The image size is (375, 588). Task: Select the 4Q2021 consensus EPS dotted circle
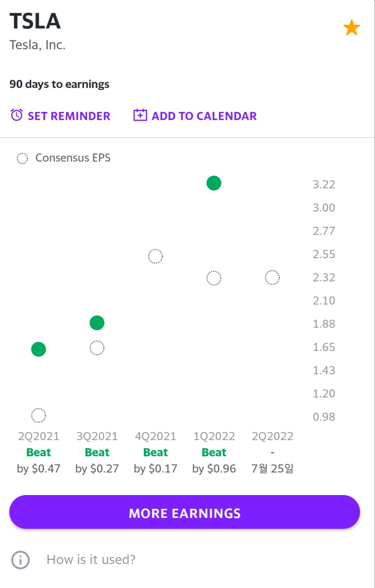[155, 256]
